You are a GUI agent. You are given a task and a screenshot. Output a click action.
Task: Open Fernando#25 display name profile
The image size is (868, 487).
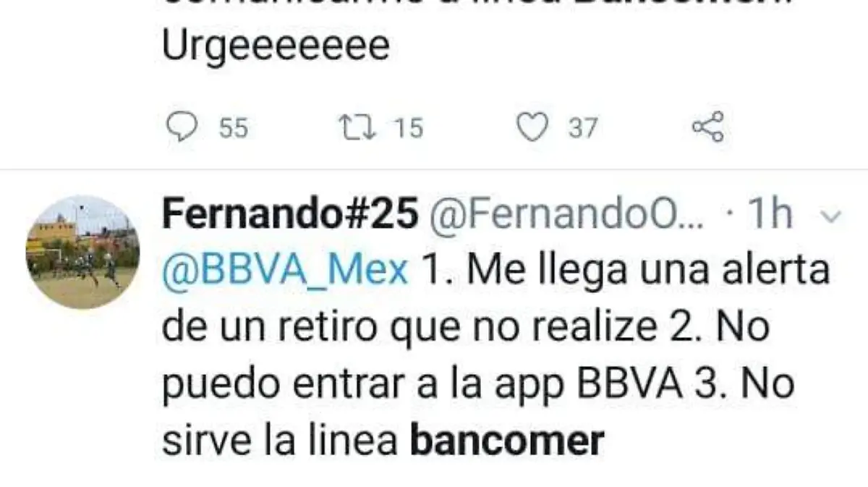(x=290, y=214)
